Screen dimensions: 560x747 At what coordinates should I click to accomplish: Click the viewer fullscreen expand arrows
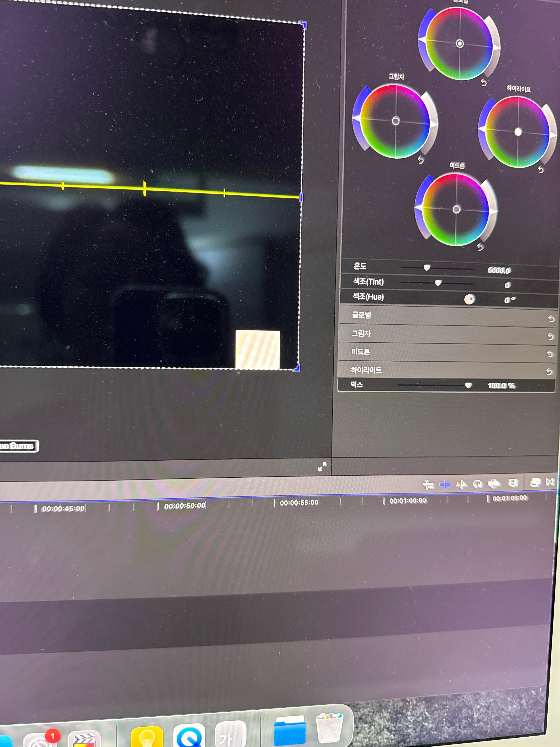click(322, 467)
